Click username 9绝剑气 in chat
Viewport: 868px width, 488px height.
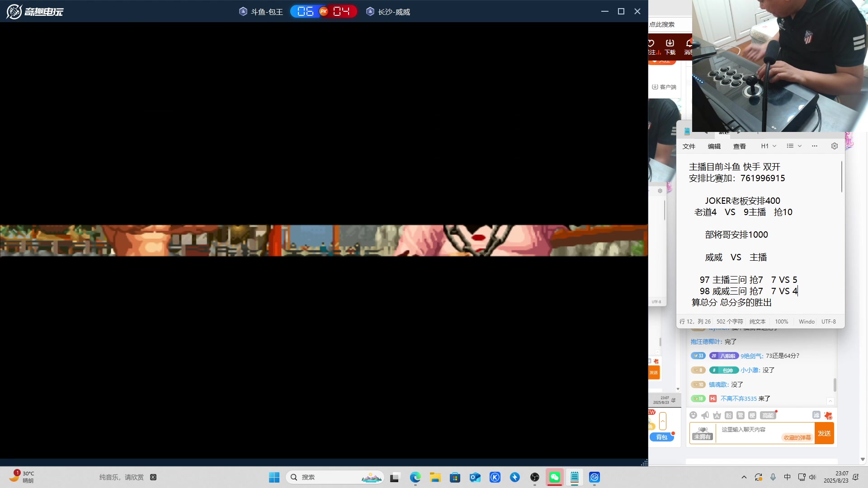[x=751, y=356]
